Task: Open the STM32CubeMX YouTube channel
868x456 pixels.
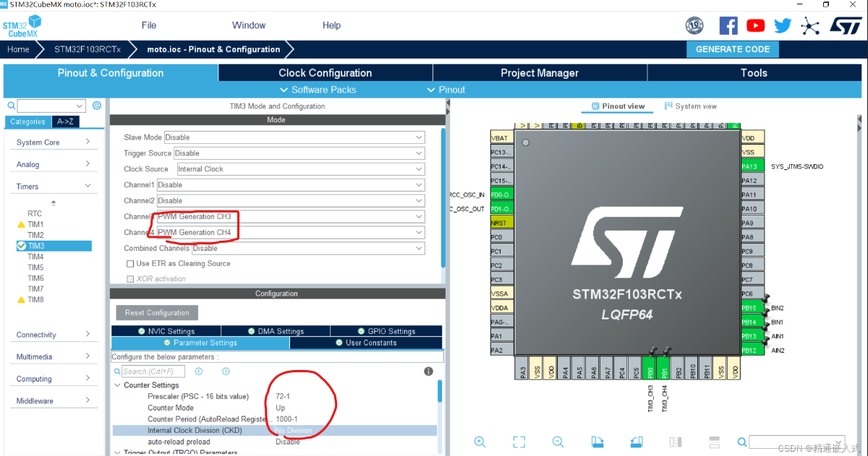Action: tap(755, 25)
